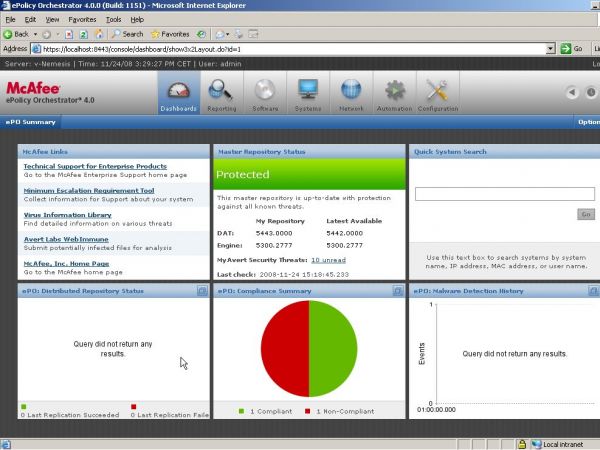Open the View menu
Viewport: 600px width, 450px height.
52,20
